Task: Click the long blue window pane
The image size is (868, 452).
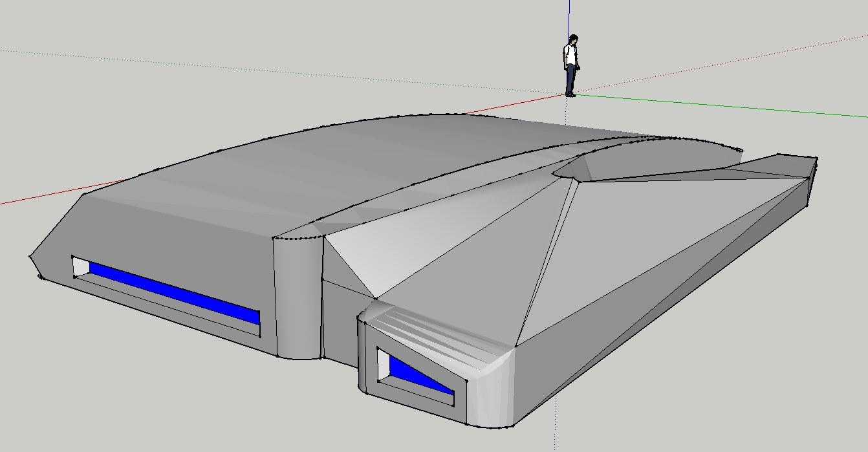Action: (175, 290)
